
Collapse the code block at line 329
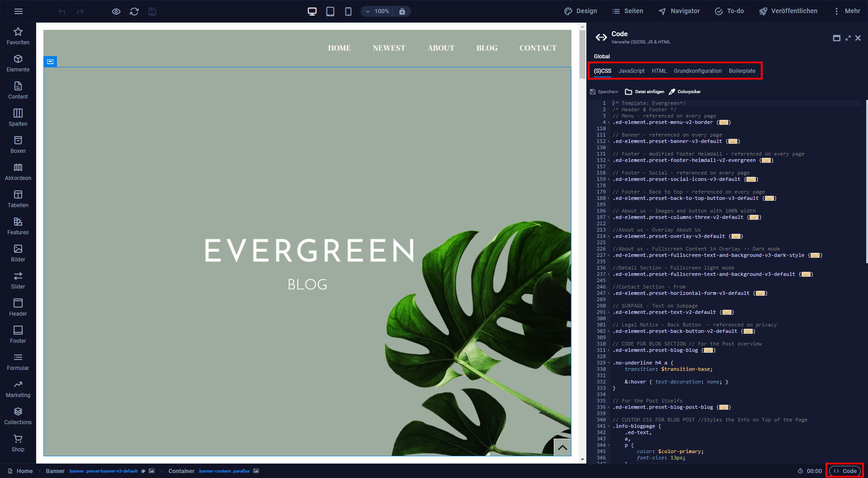pos(609,363)
